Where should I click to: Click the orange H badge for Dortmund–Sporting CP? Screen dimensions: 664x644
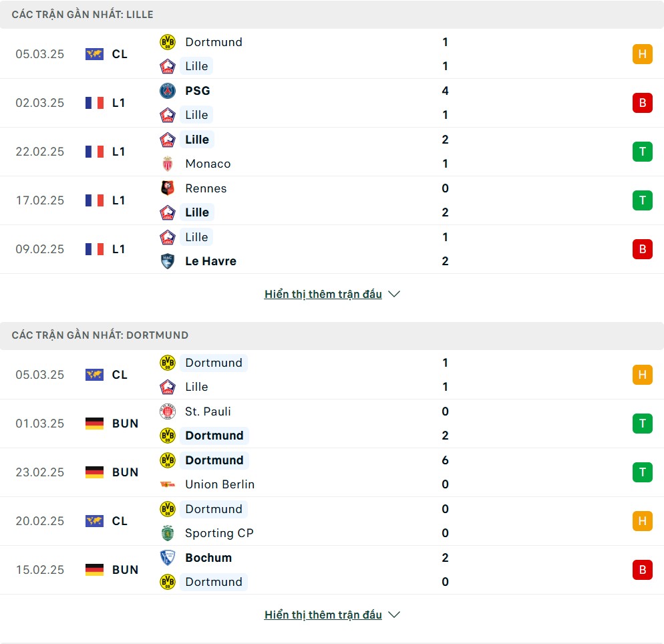click(x=643, y=520)
